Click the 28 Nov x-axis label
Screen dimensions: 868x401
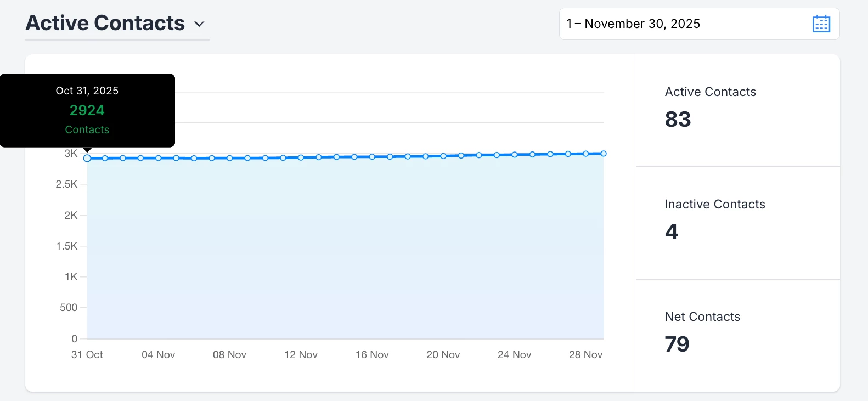(585, 355)
